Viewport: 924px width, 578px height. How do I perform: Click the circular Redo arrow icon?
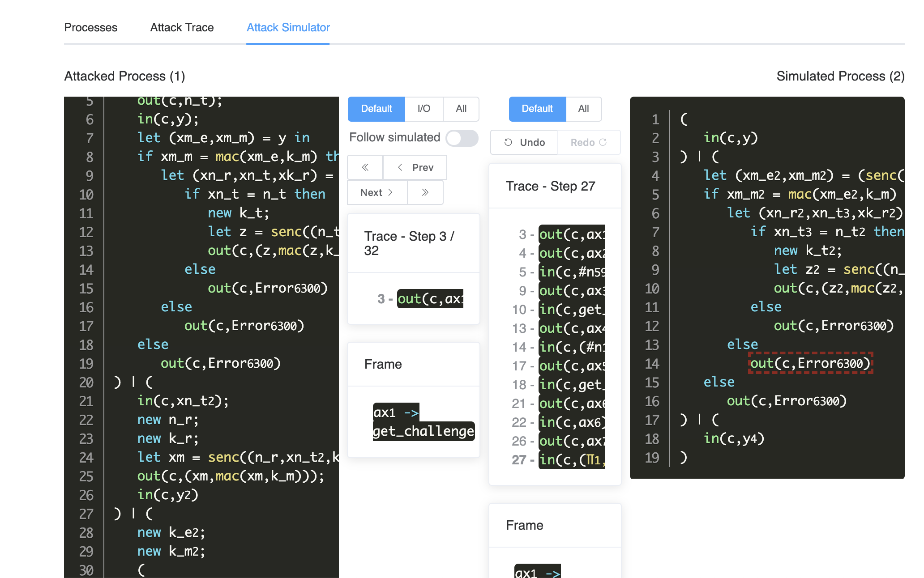[603, 142]
